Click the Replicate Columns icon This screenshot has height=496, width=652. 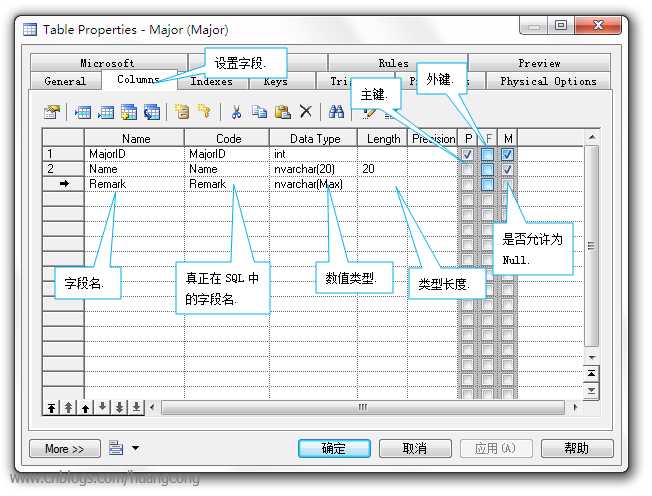coord(152,112)
